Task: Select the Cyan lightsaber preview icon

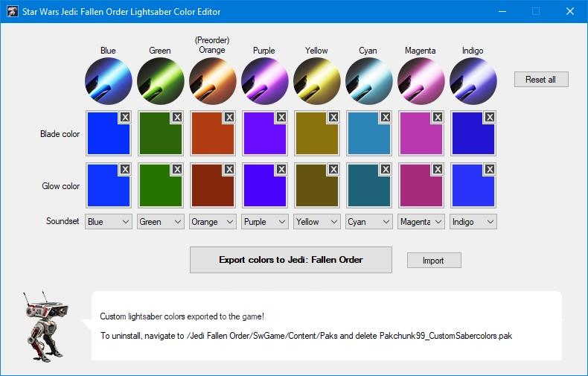Action: click(x=369, y=81)
